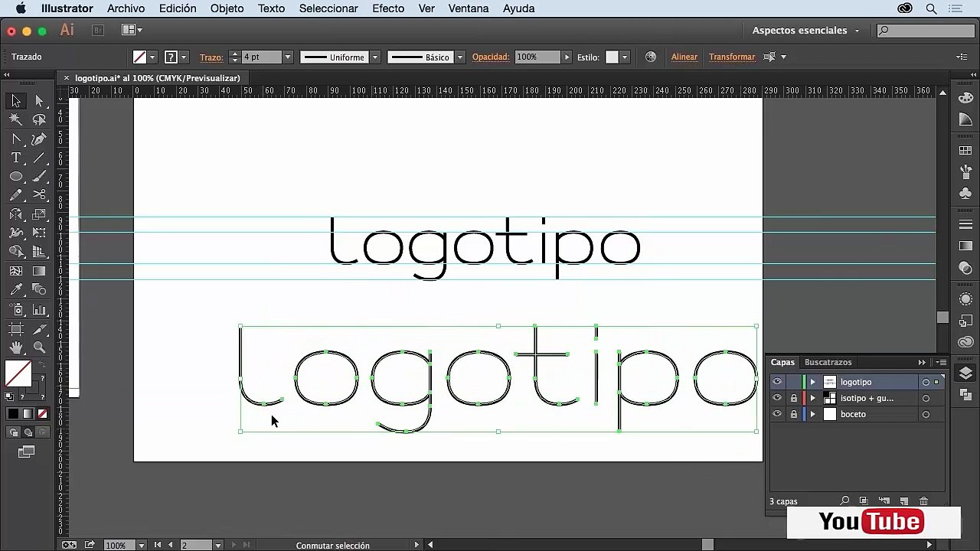Screen dimensions: 980x551
Task: Open the Brushes panel in dock
Action: (965, 171)
